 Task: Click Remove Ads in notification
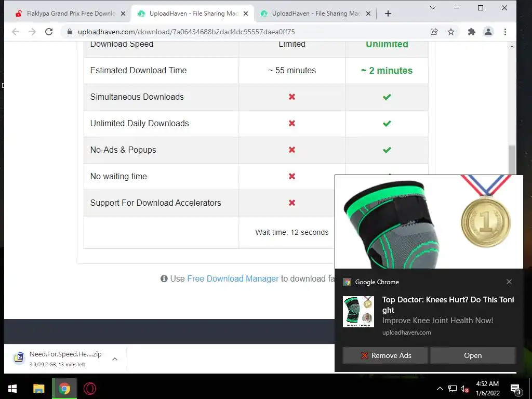(x=385, y=355)
